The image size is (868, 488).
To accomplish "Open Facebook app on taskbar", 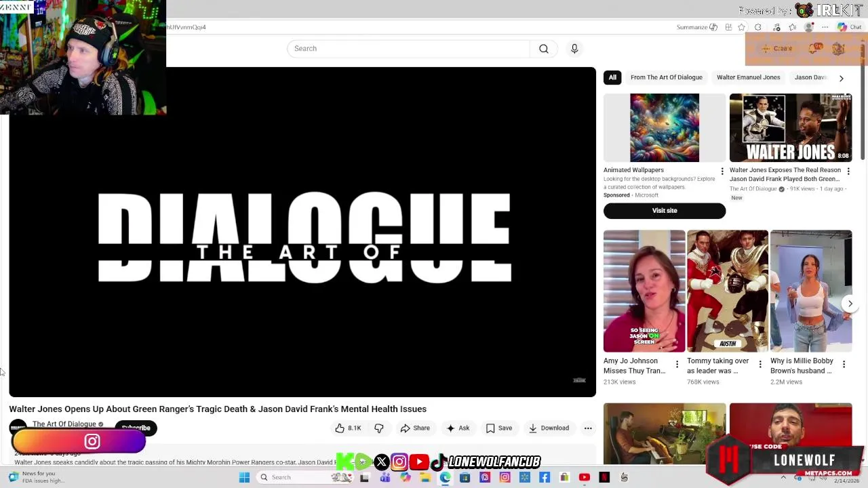I will [x=545, y=477].
